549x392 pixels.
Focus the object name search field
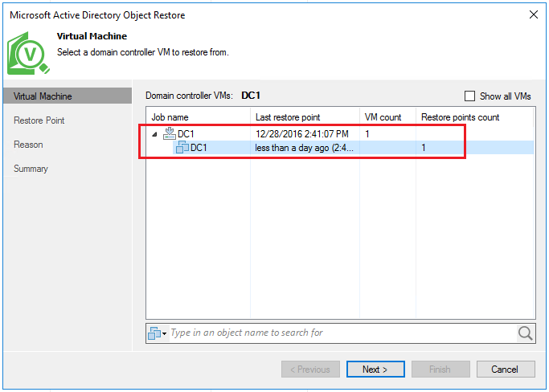coord(338,333)
